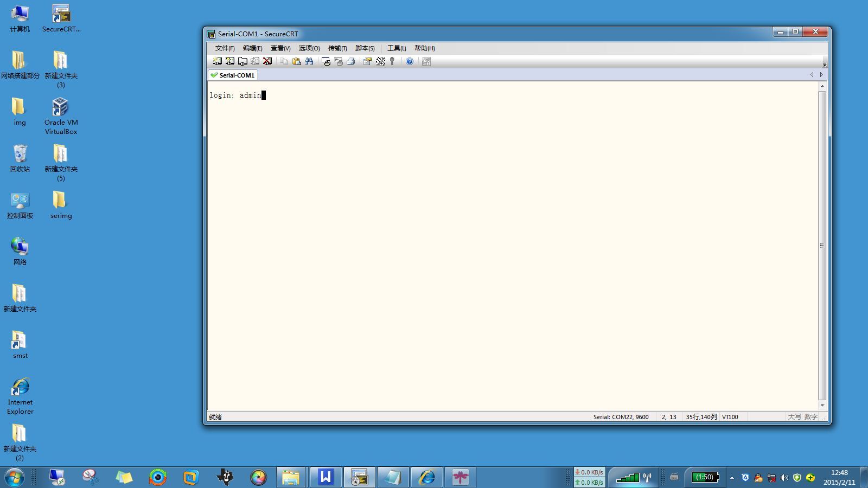
Task: Click the Find binoculars icon
Action: coord(309,61)
